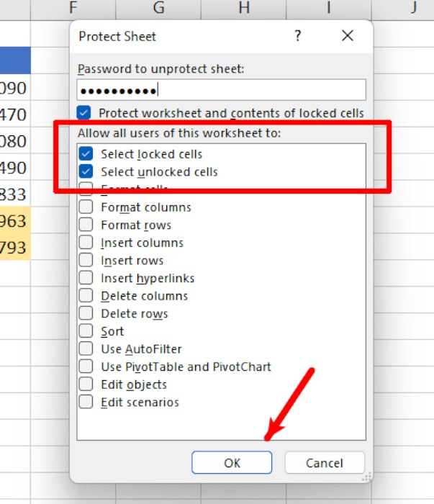The height and width of the screenshot is (504, 434).
Task: Check Edit objects option
Action: [86, 384]
